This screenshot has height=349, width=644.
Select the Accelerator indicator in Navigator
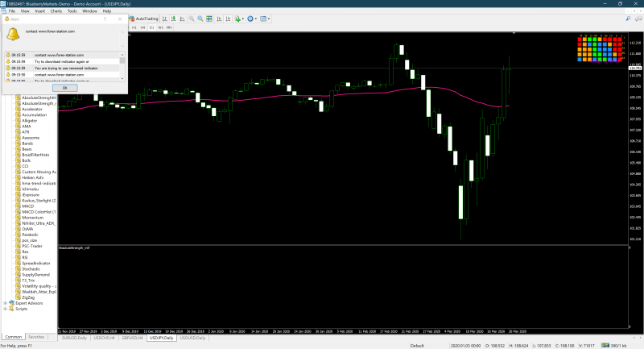(x=32, y=110)
